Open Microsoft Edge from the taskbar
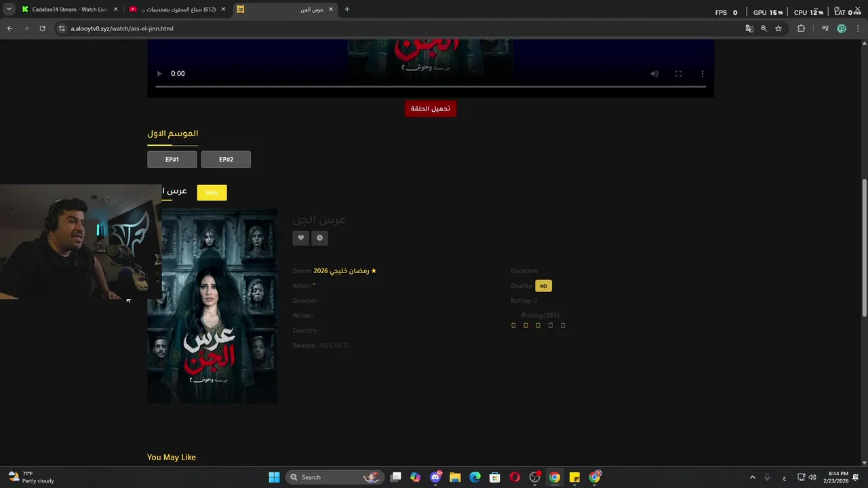This screenshot has width=868, height=488. pos(475,477)
